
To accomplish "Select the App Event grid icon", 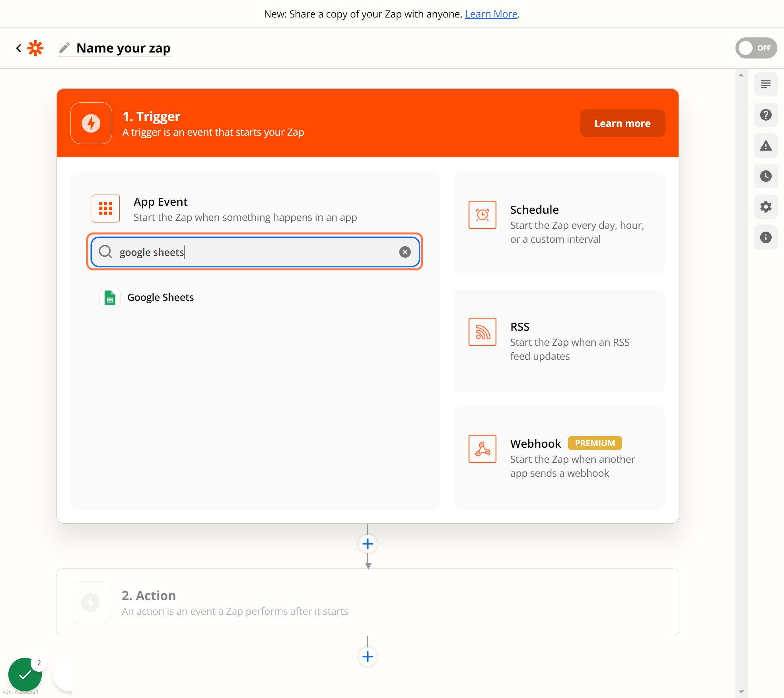I will 106,208.
